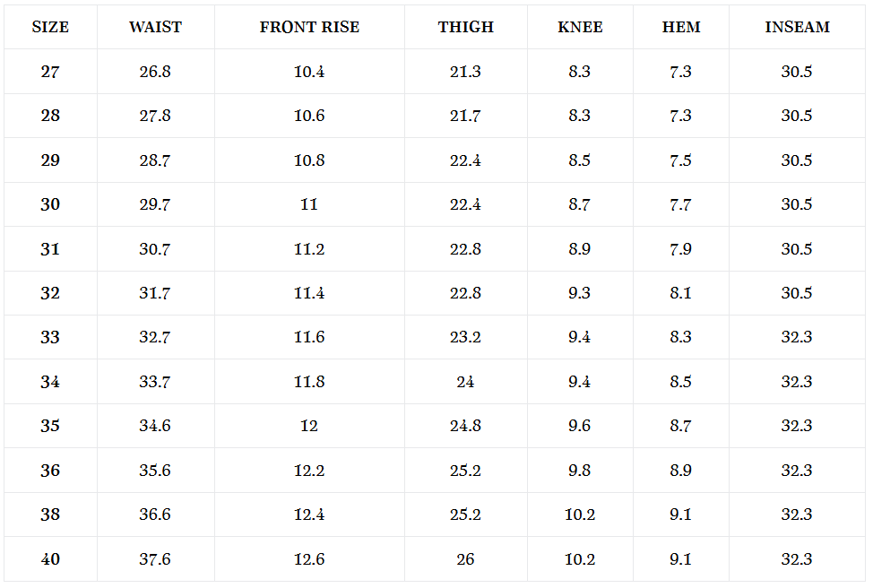Click knee value 9.3
This screenshot has height=588, width=873.
[x=580, y=293]
